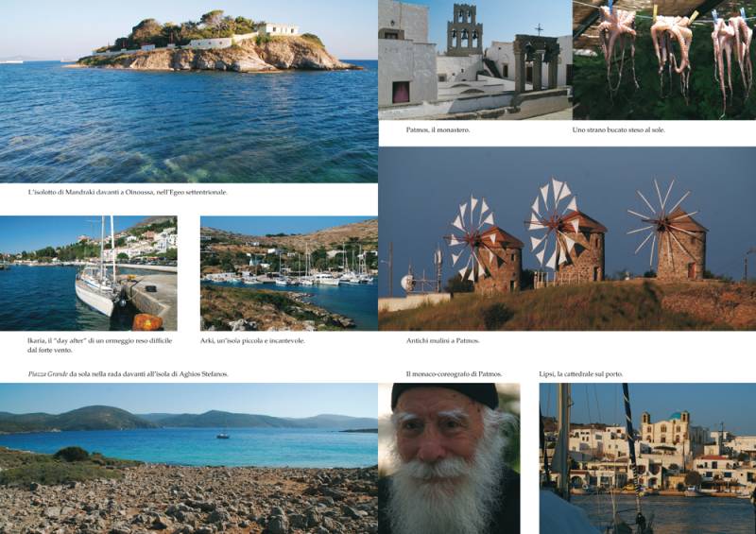Click the Ikaria moored sailboat photo
756x534 pixels.
click(88, 272)
